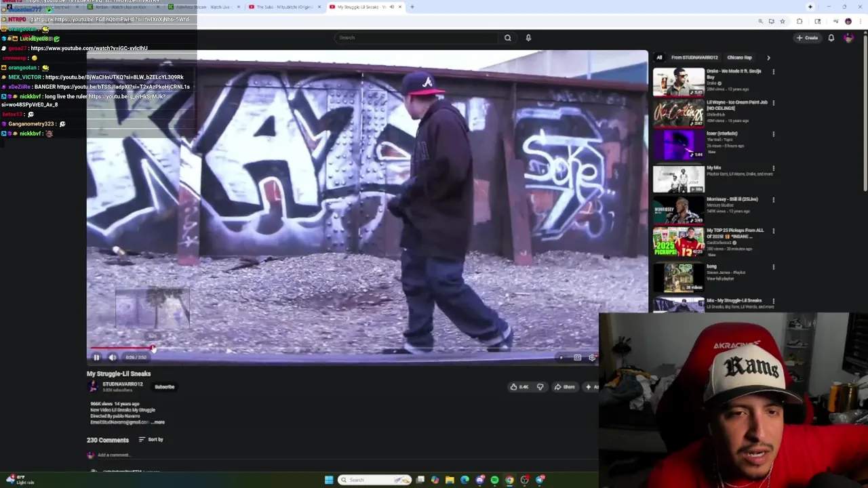Viewport: 868px width, 488px height.
Task: Open the YouTube account avatar menu
Action: [848, 38]
